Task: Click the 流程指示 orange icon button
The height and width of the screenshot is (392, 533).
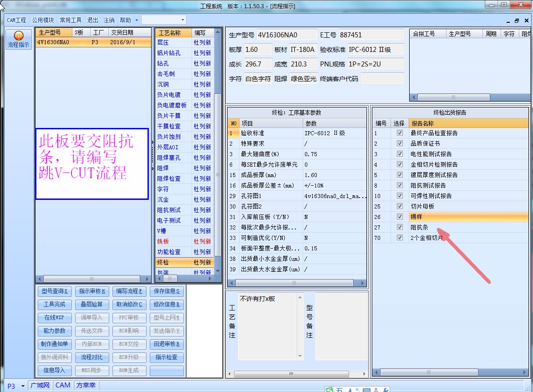Action: 19,40
